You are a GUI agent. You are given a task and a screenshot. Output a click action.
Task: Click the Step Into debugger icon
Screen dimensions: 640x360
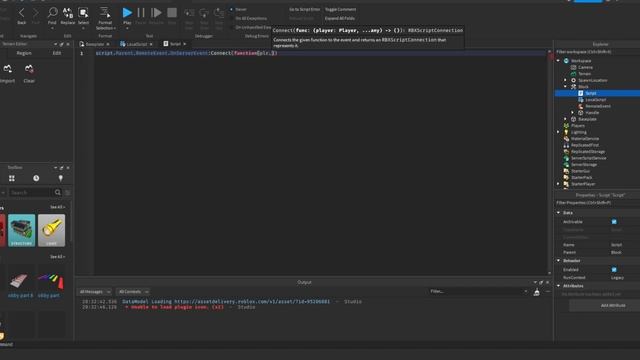pyautogui.click(x=189, y=13)
